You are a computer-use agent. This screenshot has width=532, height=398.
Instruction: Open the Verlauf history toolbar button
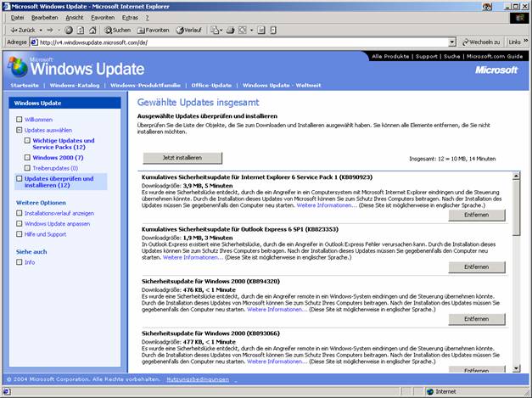(192, 30)
